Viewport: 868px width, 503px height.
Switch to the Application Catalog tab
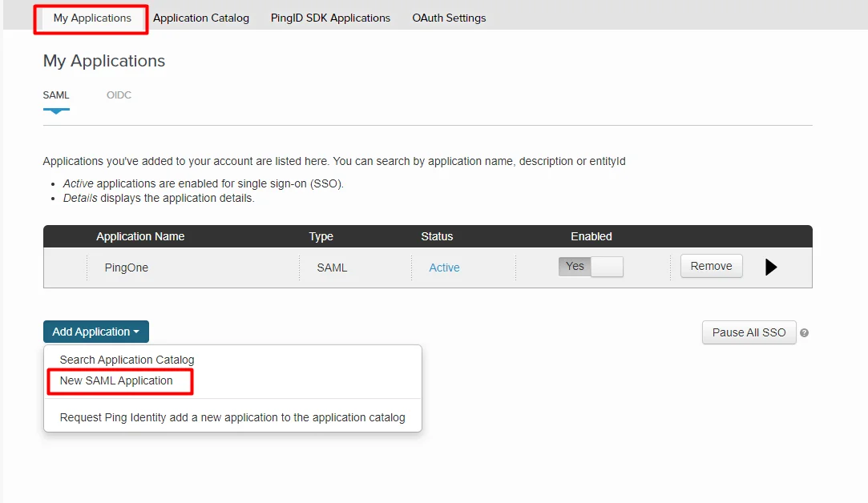point(200,17)
